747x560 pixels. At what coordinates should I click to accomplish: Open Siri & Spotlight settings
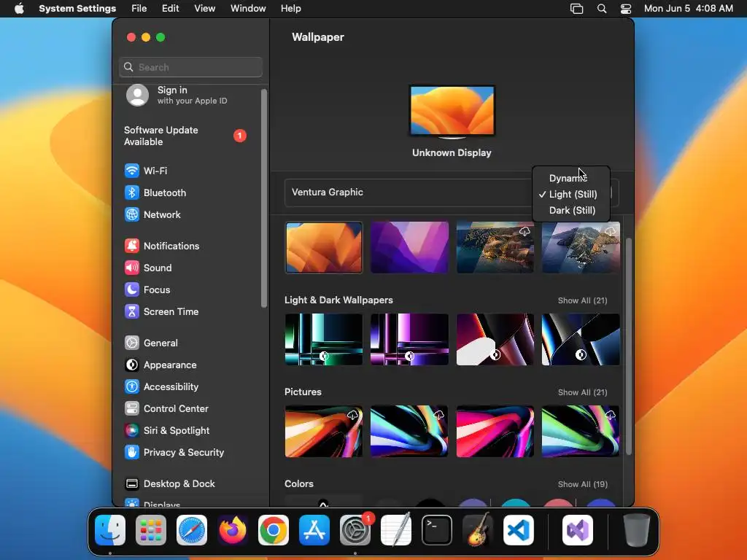pos(167,430)
